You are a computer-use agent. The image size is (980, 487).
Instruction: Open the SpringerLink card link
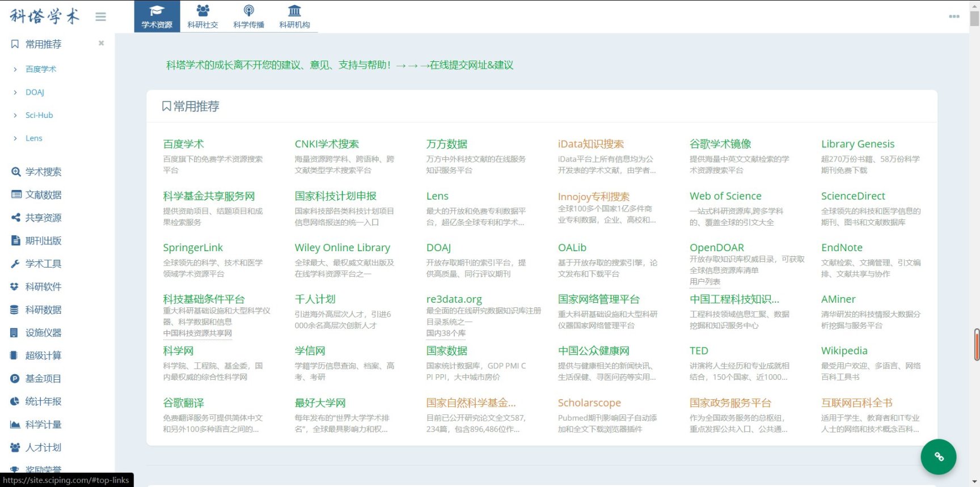coord(193,248)
